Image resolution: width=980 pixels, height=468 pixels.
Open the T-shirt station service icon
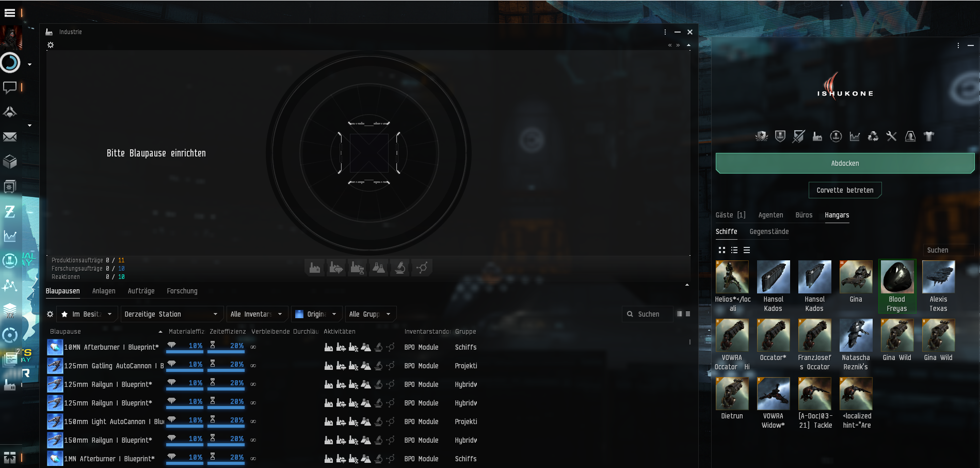click(x=929, y=136)
